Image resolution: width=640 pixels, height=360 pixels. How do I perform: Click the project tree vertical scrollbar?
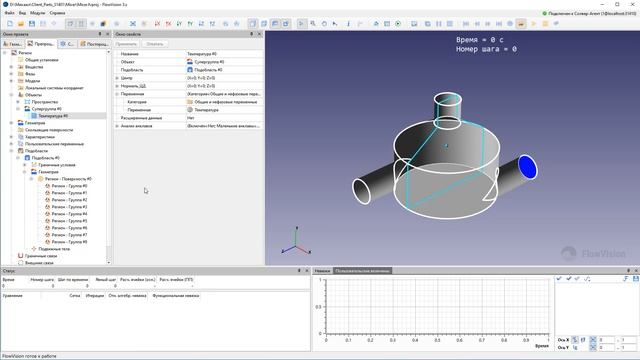(x=109, y=157)
